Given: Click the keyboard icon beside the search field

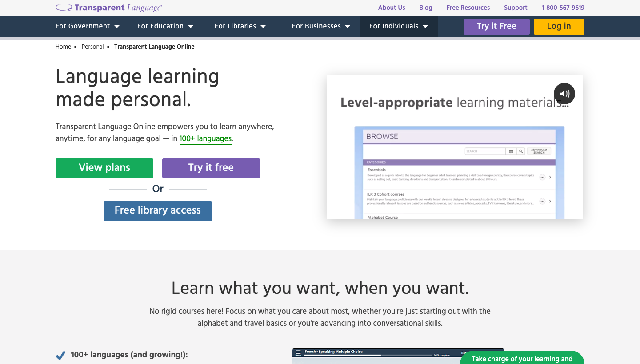Looking at the screenshot, I should click(511, 151).
